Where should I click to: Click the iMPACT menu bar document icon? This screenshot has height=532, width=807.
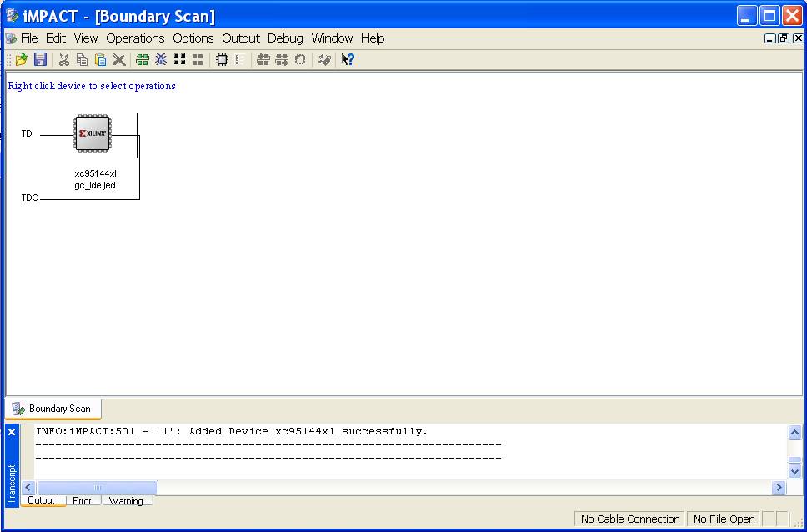pyautogui.click(x=11, y=38)
